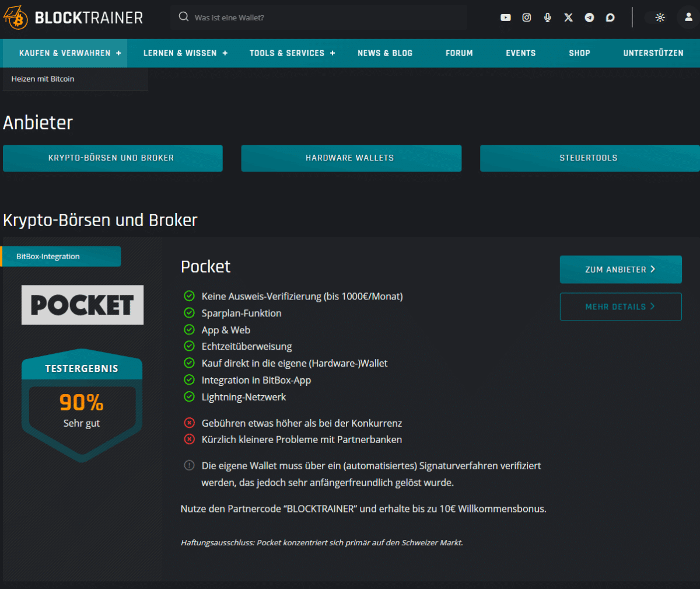
Task: Click the red cross beside 'Gebühren etwas höher'
Action: coord(189,423)
